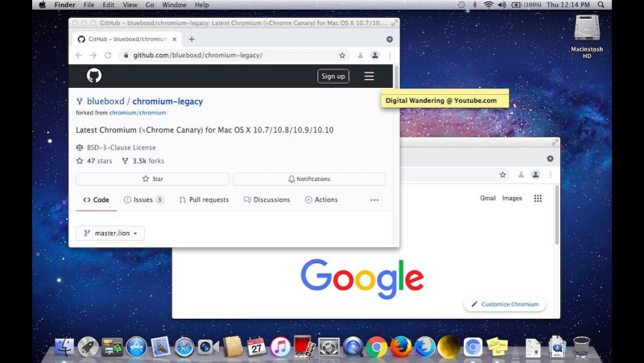This screenshot has width=644, height=363.
Task: Open Images in the Google window
Action: [x=512, y=198]
